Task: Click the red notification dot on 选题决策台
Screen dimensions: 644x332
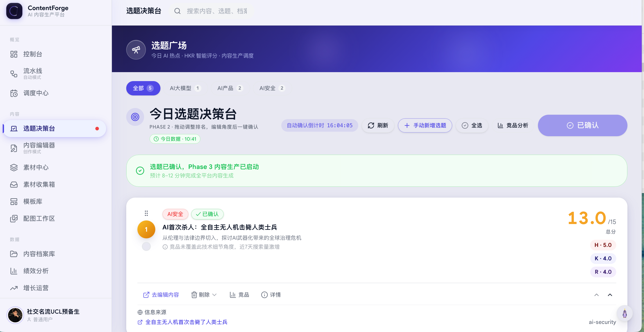Action: click(97, 128)
